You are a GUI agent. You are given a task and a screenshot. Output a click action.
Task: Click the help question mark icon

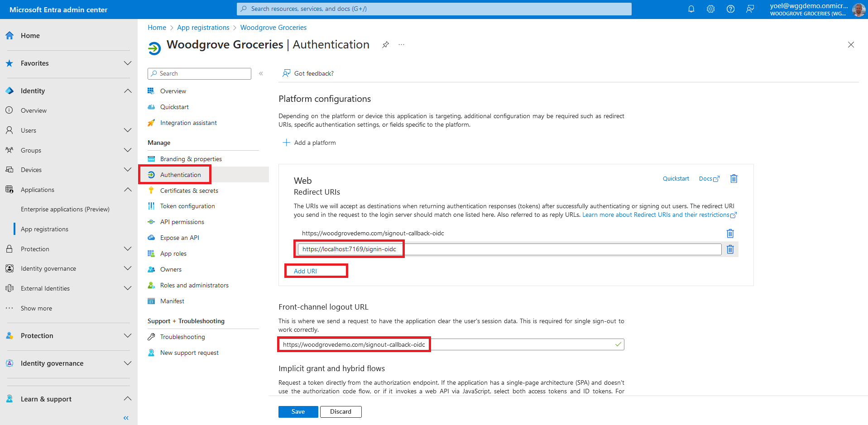tap(730, 9)
